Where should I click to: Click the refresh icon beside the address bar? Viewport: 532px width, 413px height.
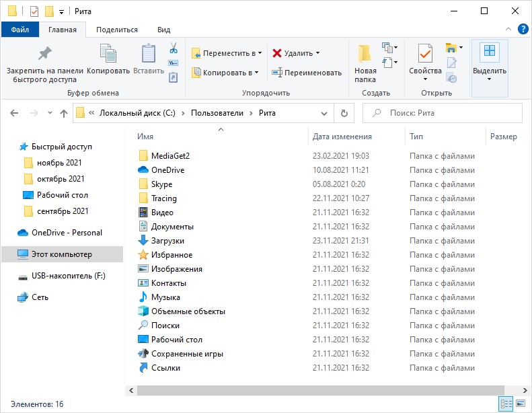[x=344, y=113]
